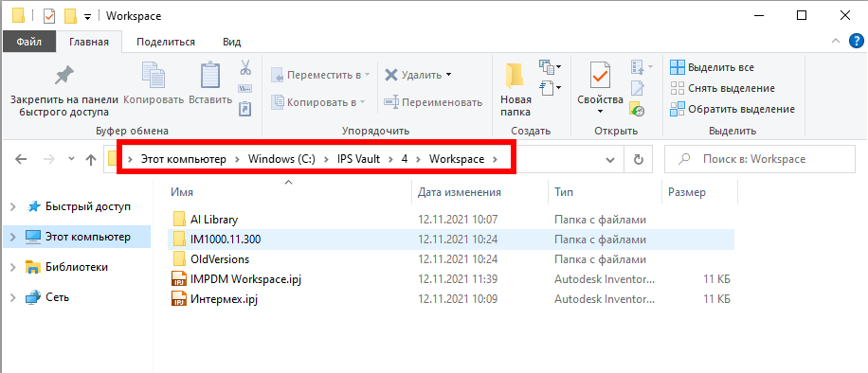Click the Вставить clipboard paste icon

click(209, 75)
